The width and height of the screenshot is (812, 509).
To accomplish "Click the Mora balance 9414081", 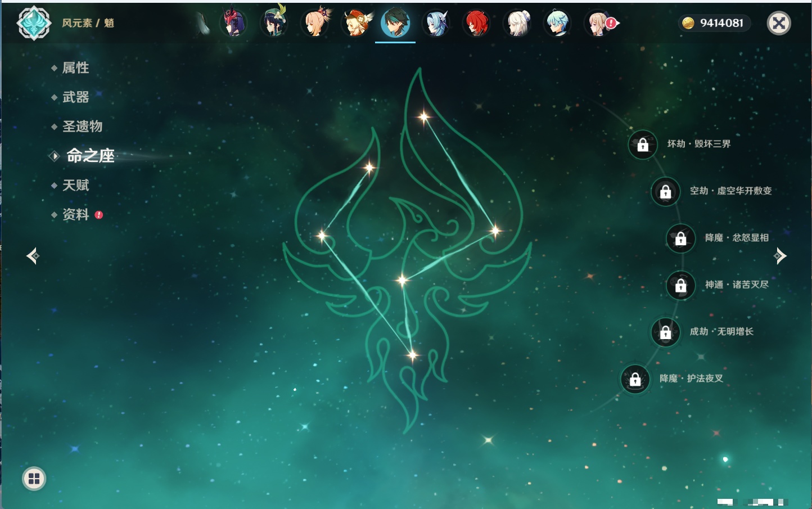I will coord(714,23).
